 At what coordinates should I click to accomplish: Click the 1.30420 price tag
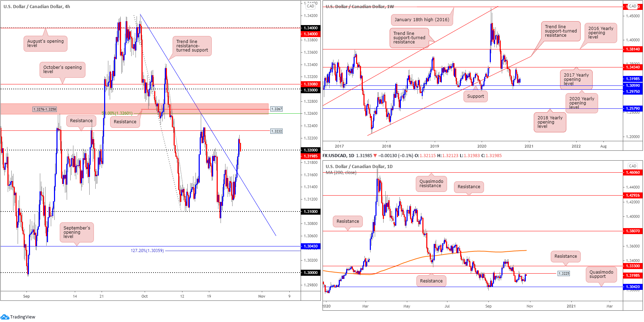[x=633, y=287]
